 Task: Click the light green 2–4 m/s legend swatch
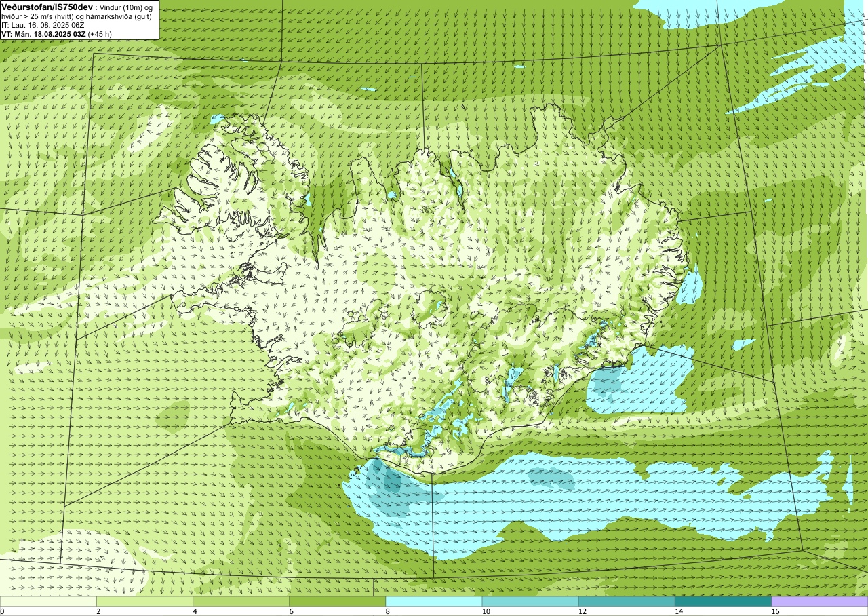point(144,601)
